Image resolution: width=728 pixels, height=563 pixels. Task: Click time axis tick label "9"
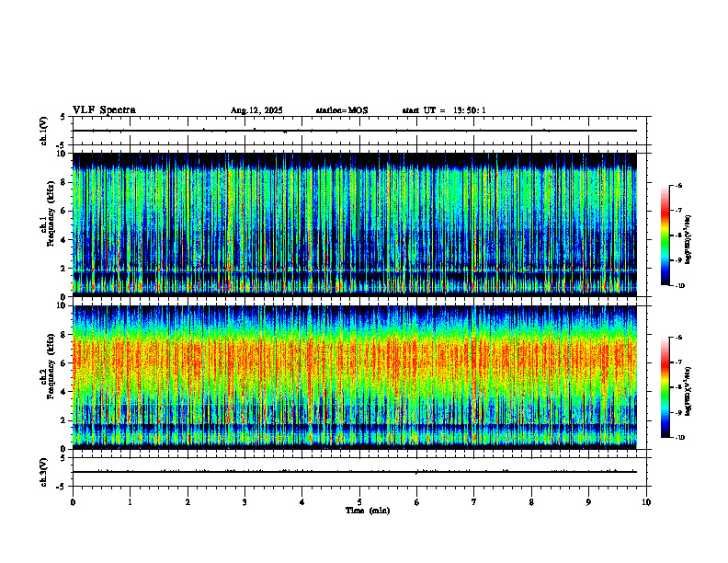[x=588, y=502]
